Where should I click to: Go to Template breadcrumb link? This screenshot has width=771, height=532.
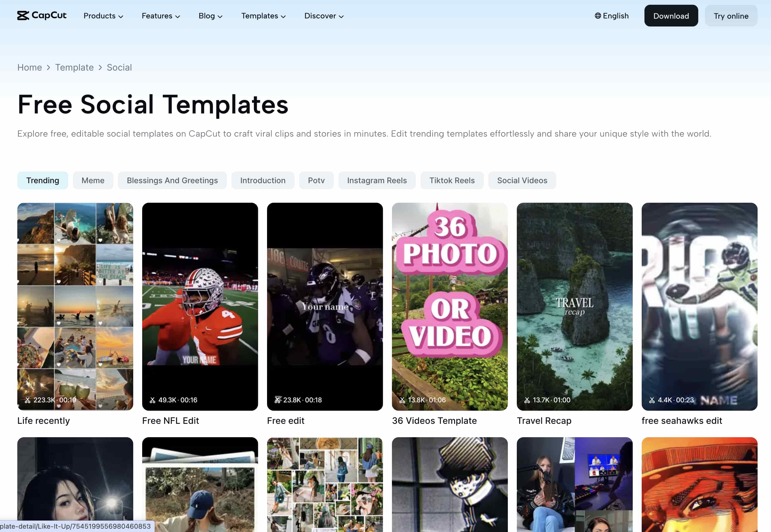coord(74,67)
